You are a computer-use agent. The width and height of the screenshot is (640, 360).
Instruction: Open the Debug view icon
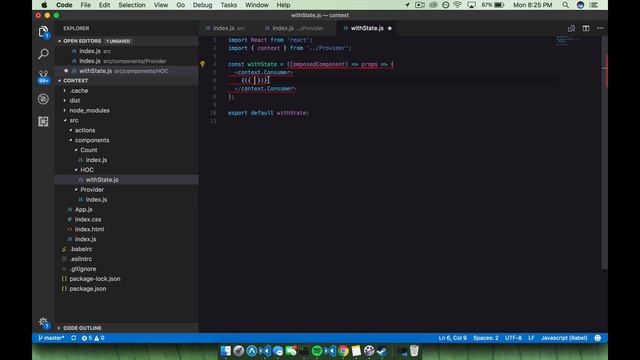click(x=43, y=99)
